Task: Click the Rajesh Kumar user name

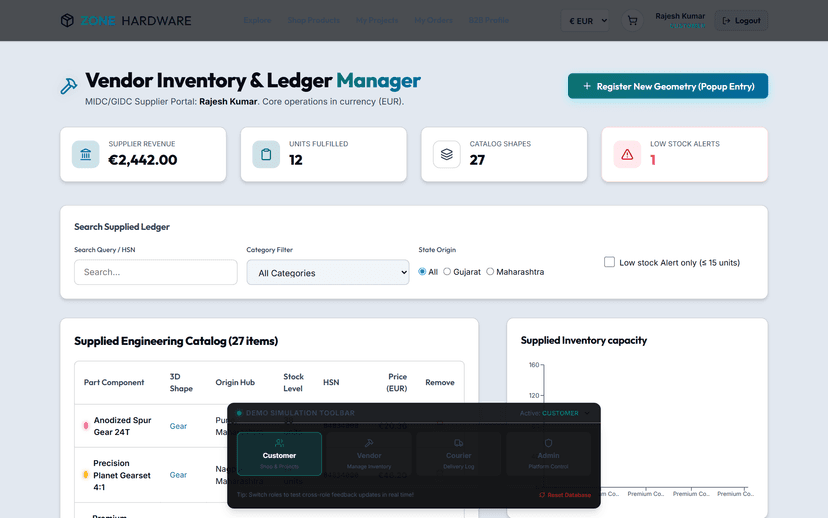Action: pos(680,16)
